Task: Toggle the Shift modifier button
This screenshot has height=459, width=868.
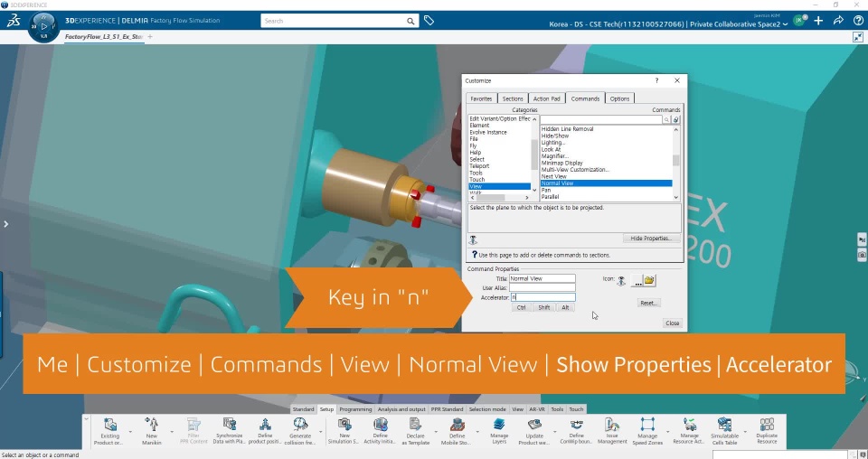Action: click(x=544, y=307)
